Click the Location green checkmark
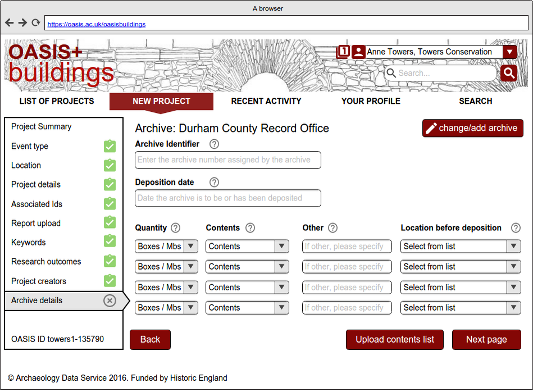This screenshot has height=392, width=533. point(110,165)
